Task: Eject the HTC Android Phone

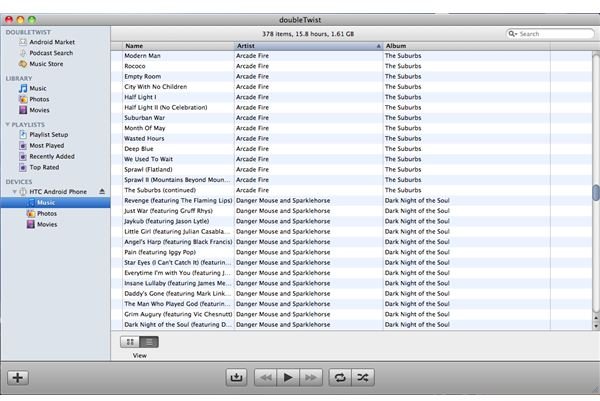Action: pos(102,191)
